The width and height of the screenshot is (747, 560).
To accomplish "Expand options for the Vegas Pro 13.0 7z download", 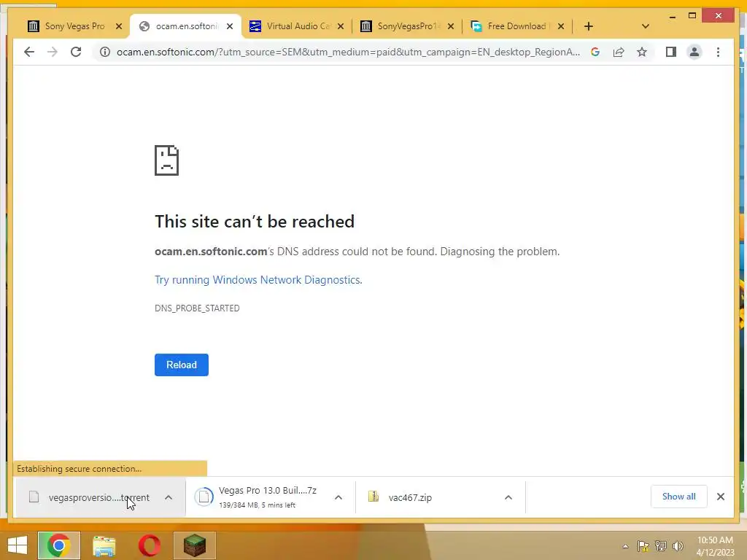I will 338,497.
